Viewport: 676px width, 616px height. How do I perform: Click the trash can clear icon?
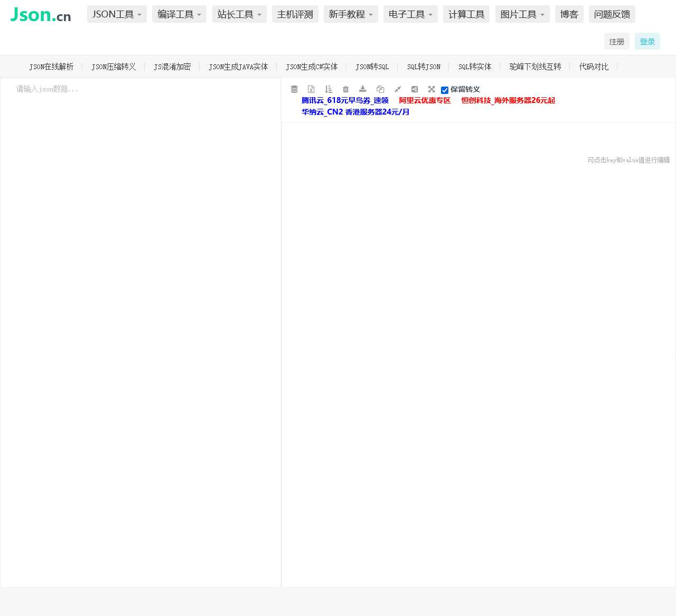coord(346,89)
